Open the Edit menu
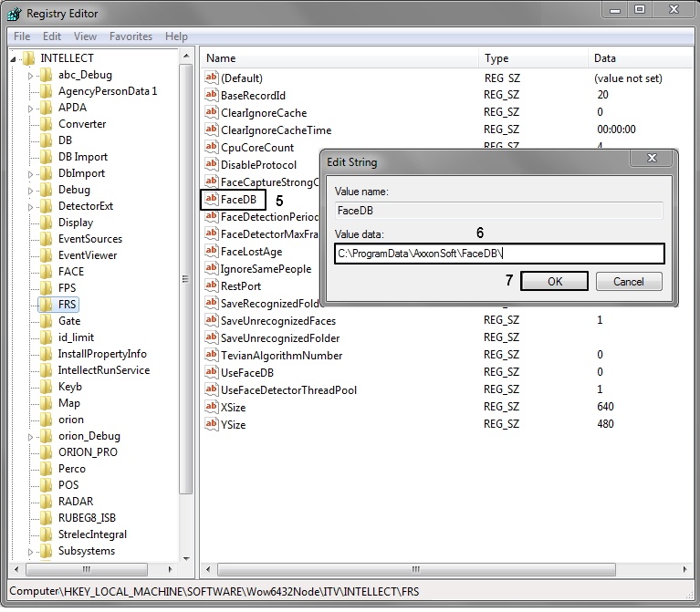 coord(52,36)
